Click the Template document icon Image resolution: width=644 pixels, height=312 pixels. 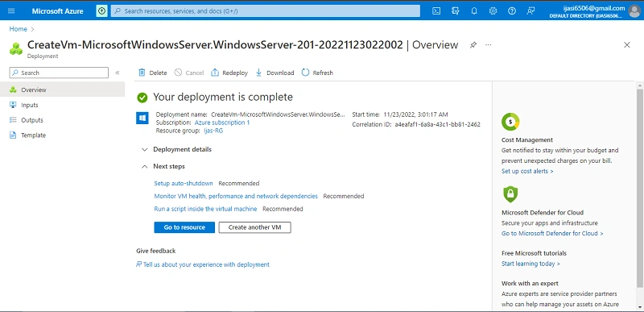pyautogui.click(x=13, y=135)
